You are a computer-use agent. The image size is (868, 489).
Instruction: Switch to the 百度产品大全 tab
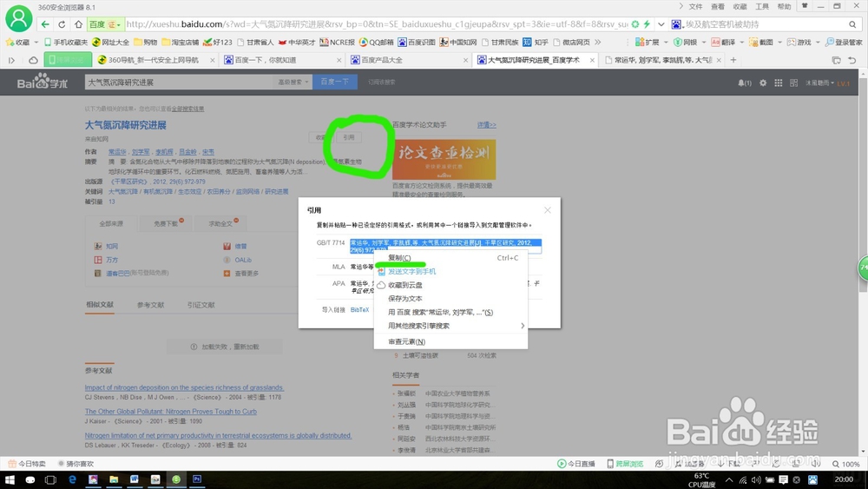(408, 60)
